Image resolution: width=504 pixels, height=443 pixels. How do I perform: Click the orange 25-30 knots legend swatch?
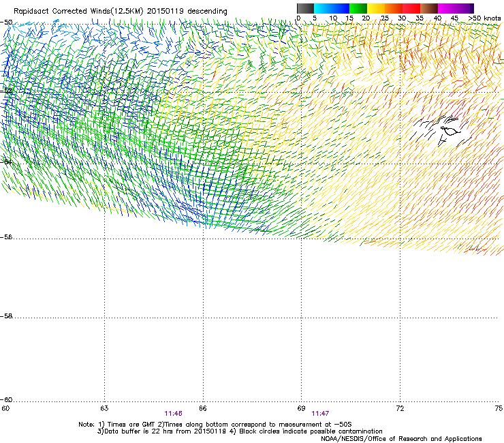pos(394,8)
